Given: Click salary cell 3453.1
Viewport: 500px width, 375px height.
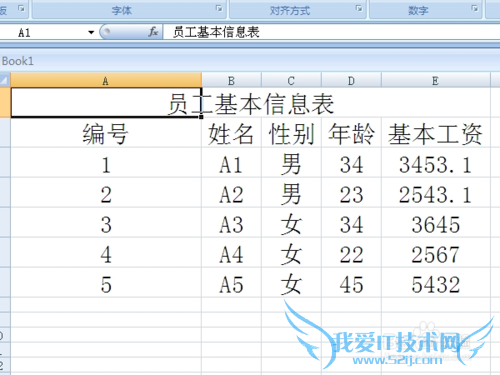Looking at the screenshot, I should coord(436,163).
